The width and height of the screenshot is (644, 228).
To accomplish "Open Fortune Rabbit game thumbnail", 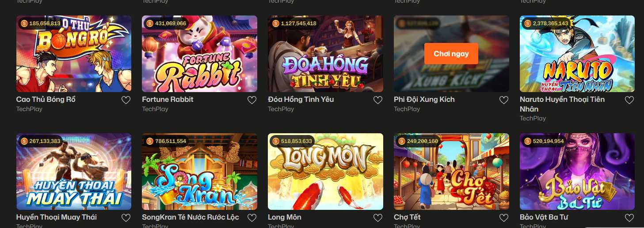I will [x=199, y=54].
